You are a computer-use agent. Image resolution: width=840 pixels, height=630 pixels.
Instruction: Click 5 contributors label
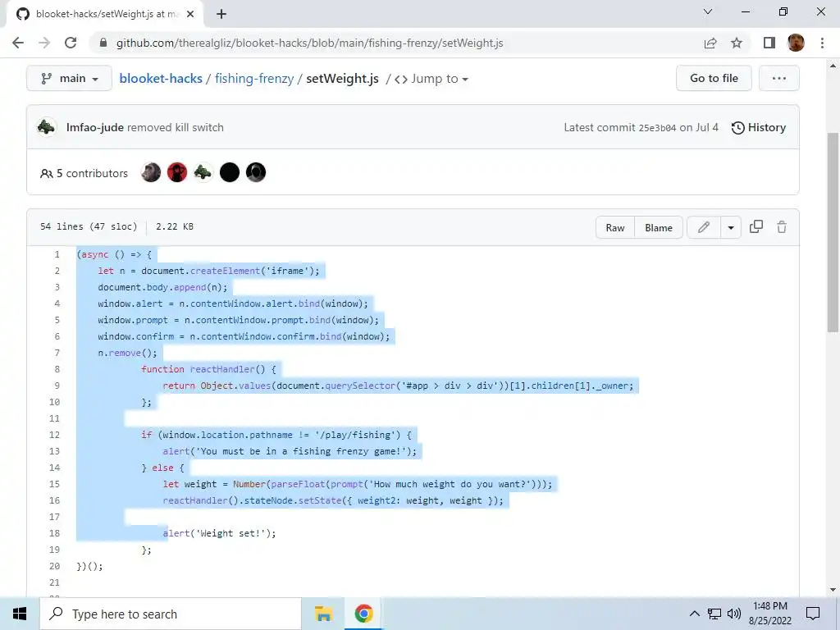pyautogui.click(x=84, y=173)
